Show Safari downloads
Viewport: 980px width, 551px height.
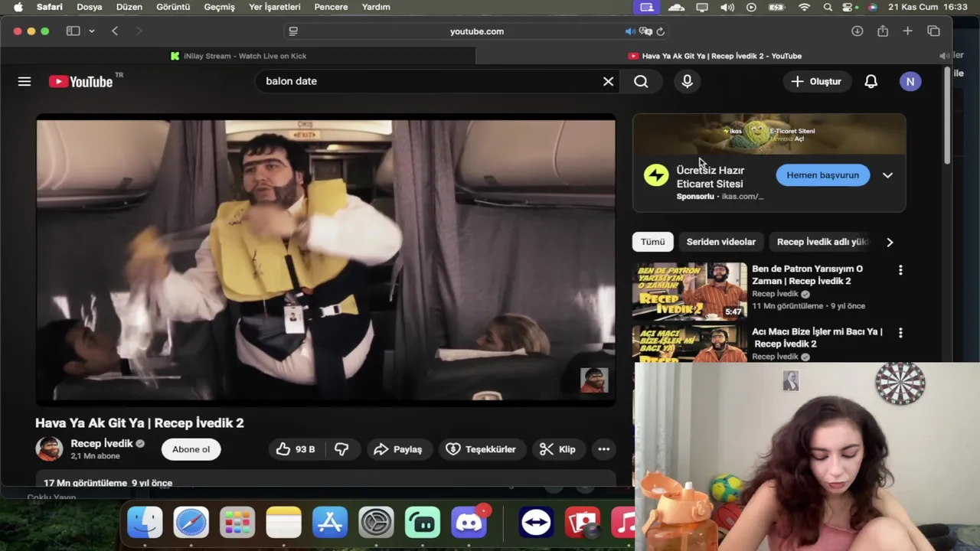pyautogui.click(x=857, y=31)
